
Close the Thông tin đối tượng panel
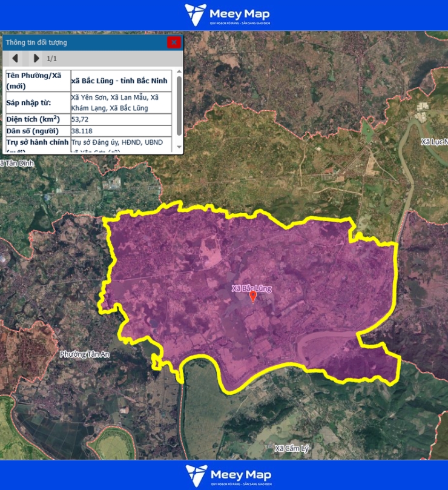pos(174,42)
